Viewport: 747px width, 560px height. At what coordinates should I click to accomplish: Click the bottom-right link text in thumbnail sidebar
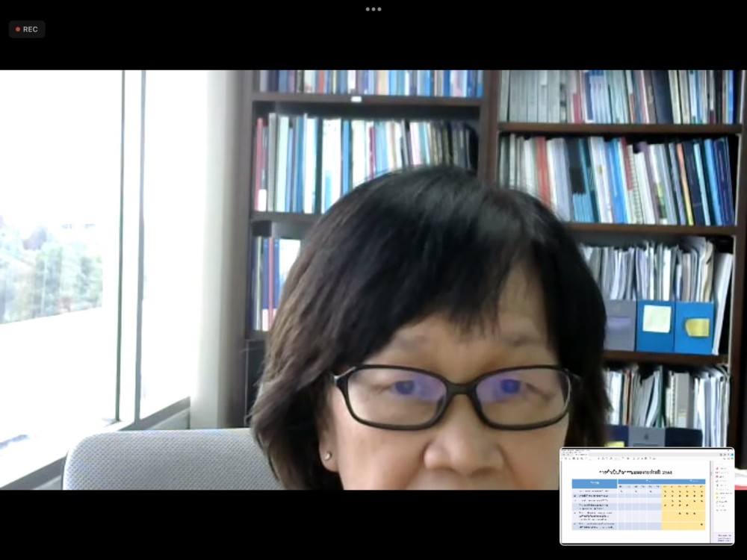click(x=723, y=537)
